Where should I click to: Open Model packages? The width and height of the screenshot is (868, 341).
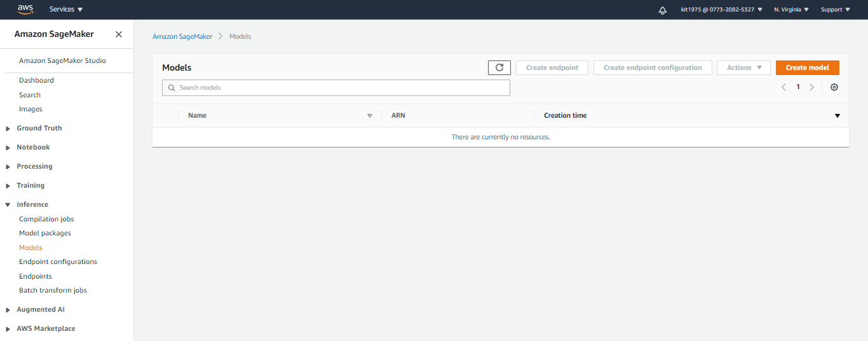pyautogui.click(x=45, y=233)
